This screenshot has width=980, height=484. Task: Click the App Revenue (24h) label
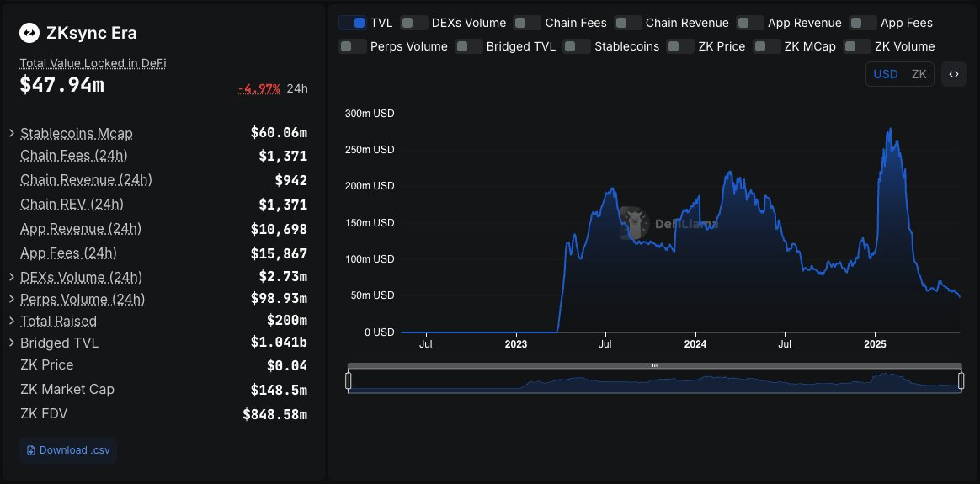coord(81,229)
